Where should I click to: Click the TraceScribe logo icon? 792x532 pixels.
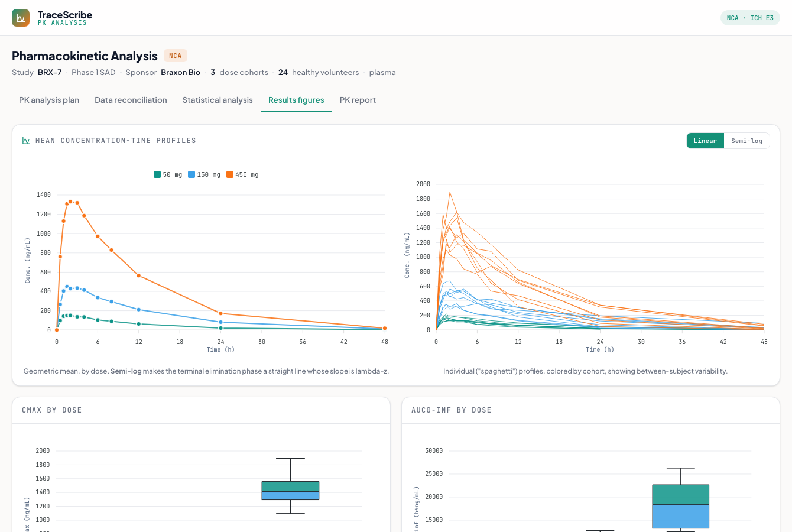21,18
